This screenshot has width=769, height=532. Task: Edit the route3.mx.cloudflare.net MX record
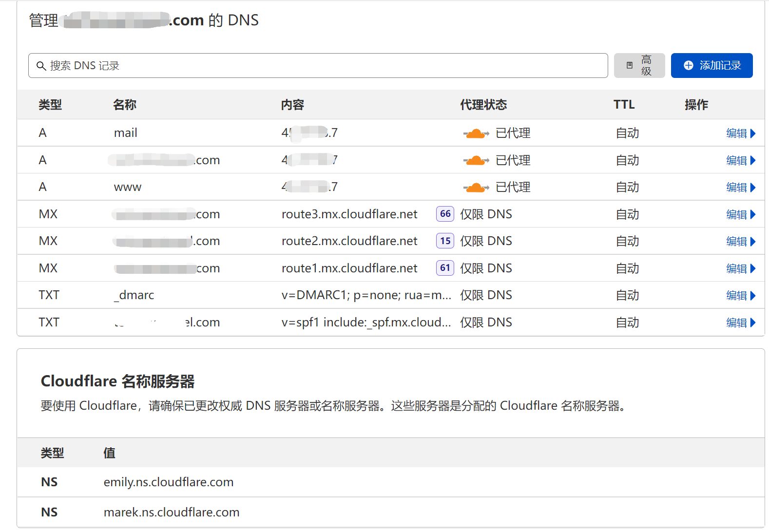coord(741,214)
